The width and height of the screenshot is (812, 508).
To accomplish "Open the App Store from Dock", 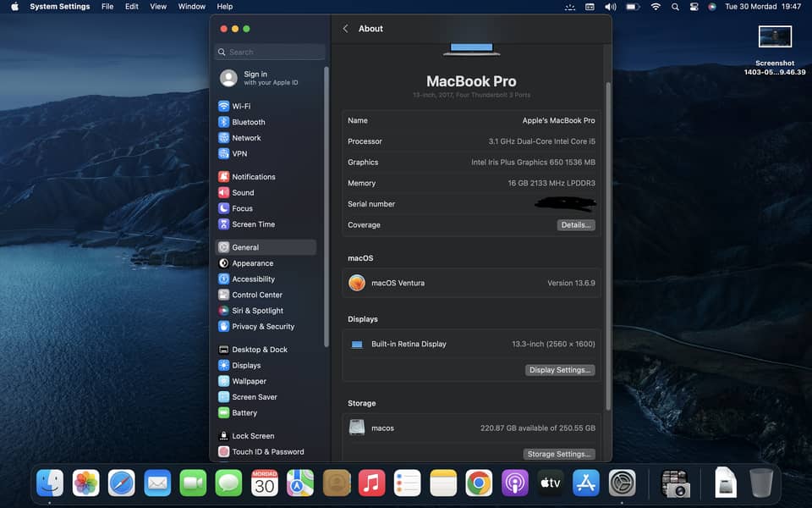I will tap(586, 483).
